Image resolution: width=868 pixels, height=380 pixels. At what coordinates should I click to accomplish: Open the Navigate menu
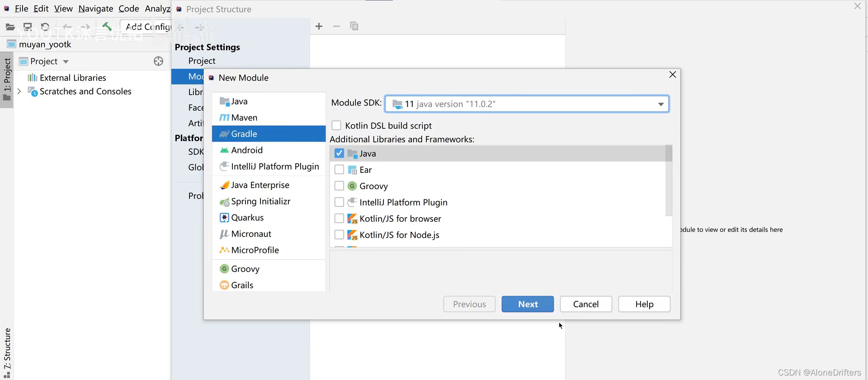click(x=96, y=9)
